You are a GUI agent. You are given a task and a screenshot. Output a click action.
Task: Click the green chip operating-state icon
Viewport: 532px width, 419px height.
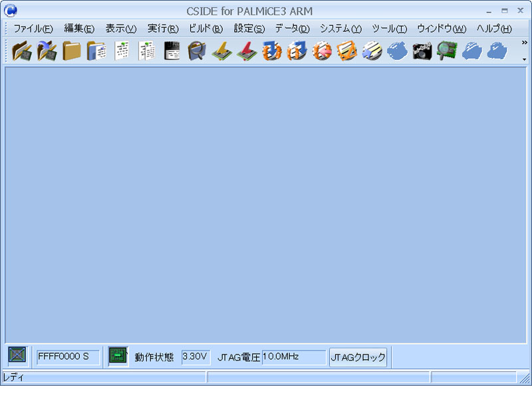tap(118, 355)
